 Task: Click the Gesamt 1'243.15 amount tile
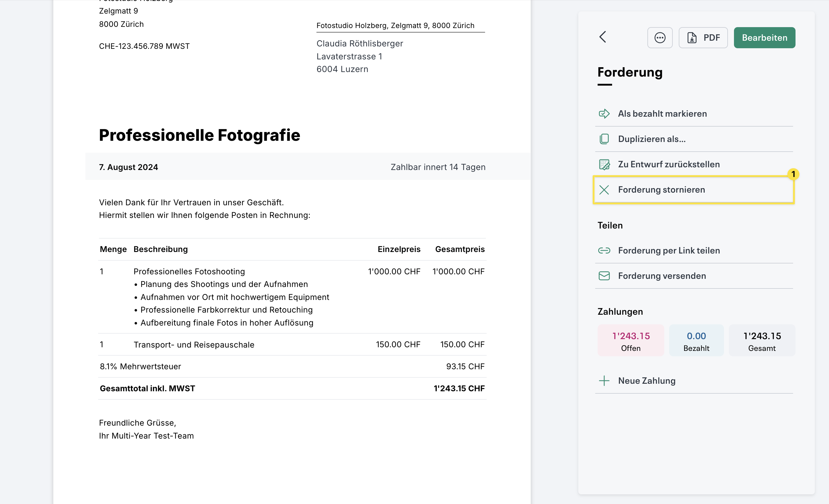tap(762, 341)
